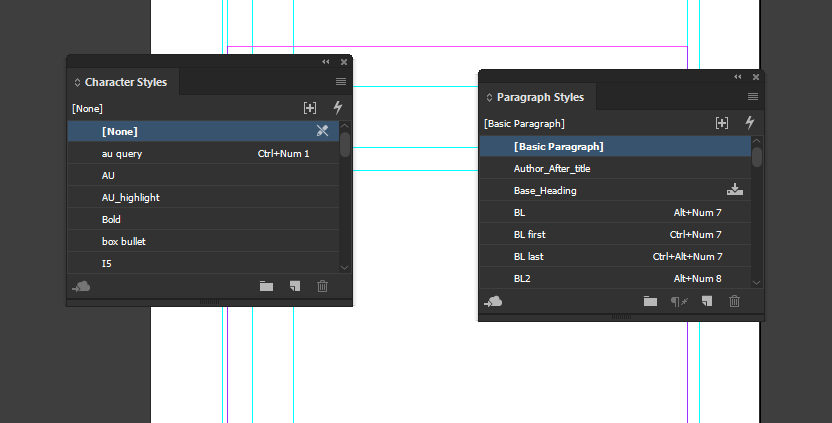Collapse the Paragraph Styles panel to icons
The width and height of the screenshot is (832, 423).
738,77
